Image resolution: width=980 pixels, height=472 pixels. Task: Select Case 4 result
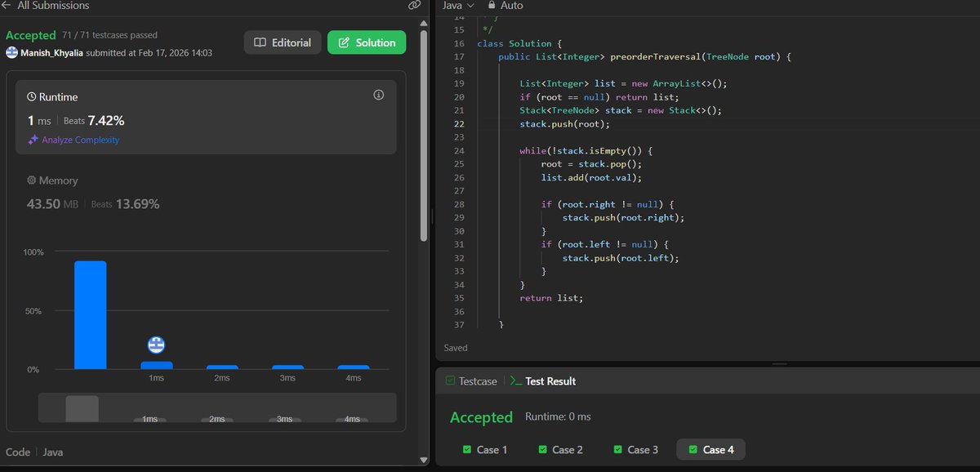click(711, 449)
